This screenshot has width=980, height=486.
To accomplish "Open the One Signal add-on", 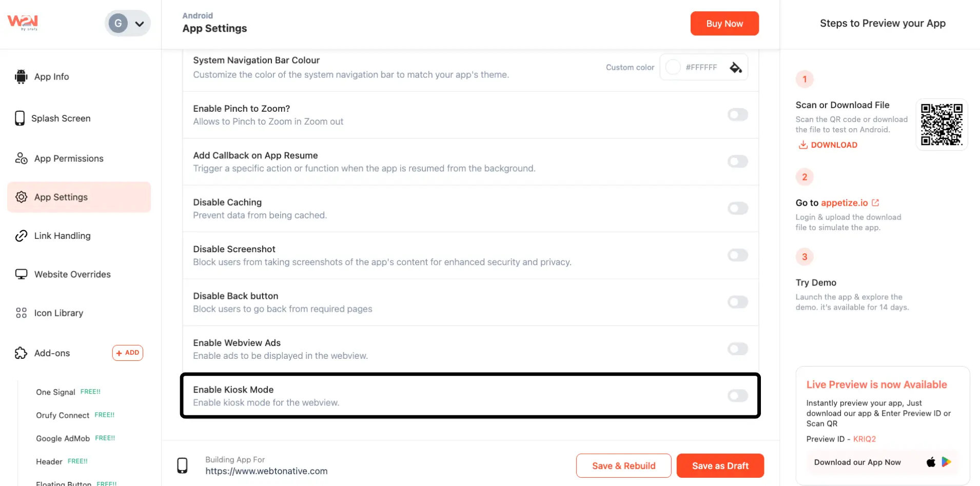I will [55, 392].
